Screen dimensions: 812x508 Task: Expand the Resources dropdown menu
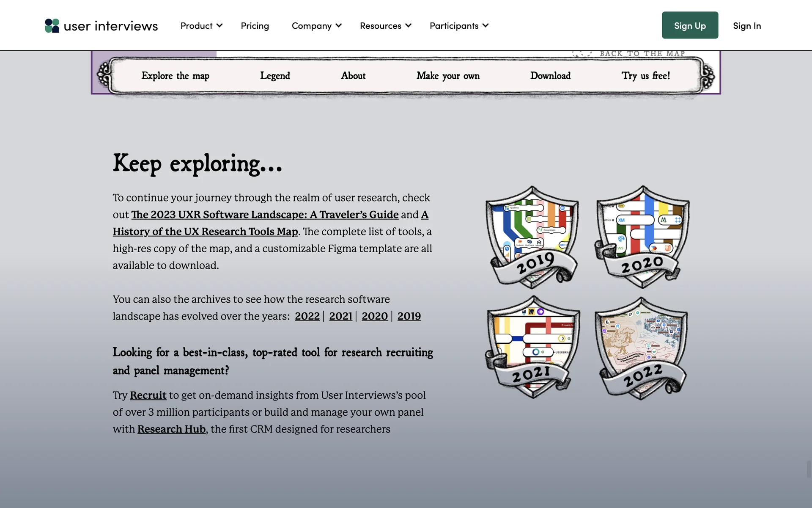point(385,26)
